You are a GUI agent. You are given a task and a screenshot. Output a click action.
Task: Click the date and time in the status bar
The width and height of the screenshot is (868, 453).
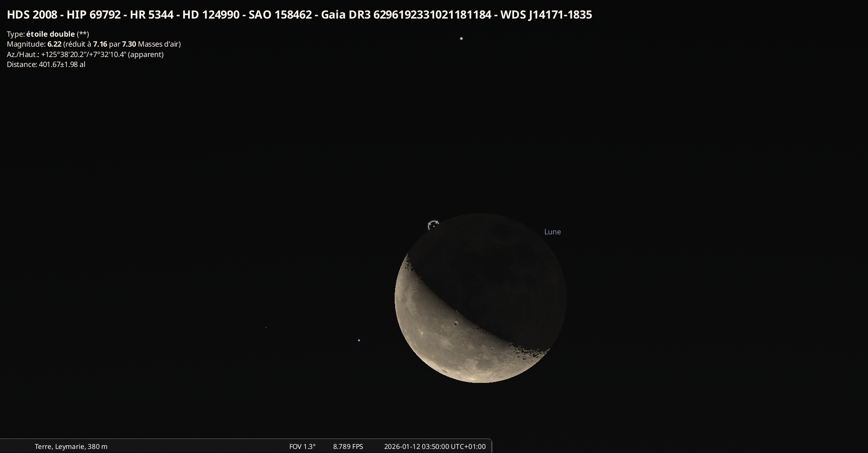tap(434, 446)
